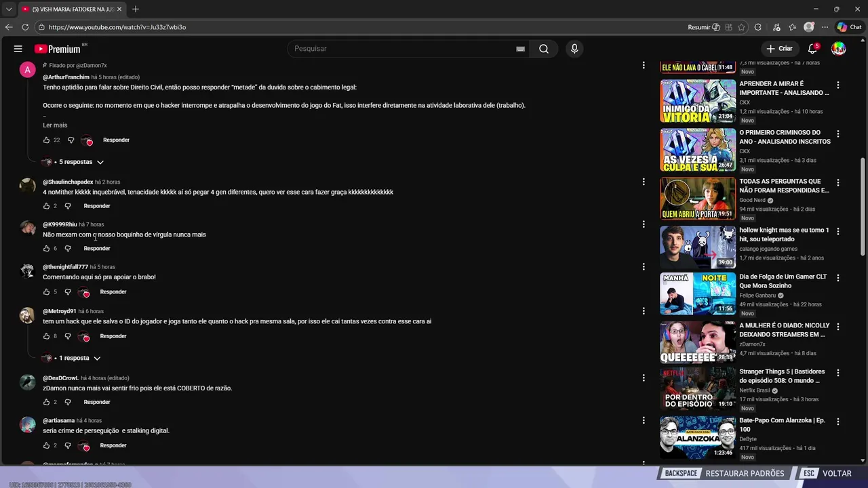Viewport: 868px width, 488px height.
Task: Like the DeaDCrowL comment
Action: point(47,402)
